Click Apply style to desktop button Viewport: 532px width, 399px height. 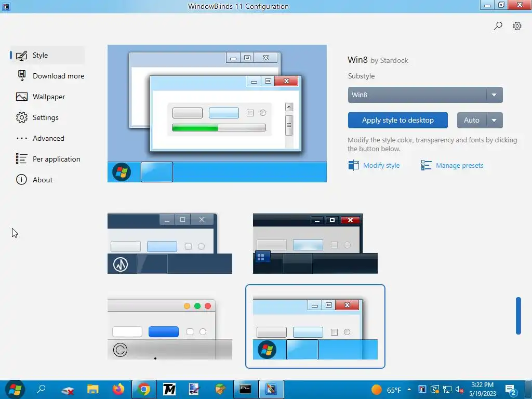click(397, 120)
